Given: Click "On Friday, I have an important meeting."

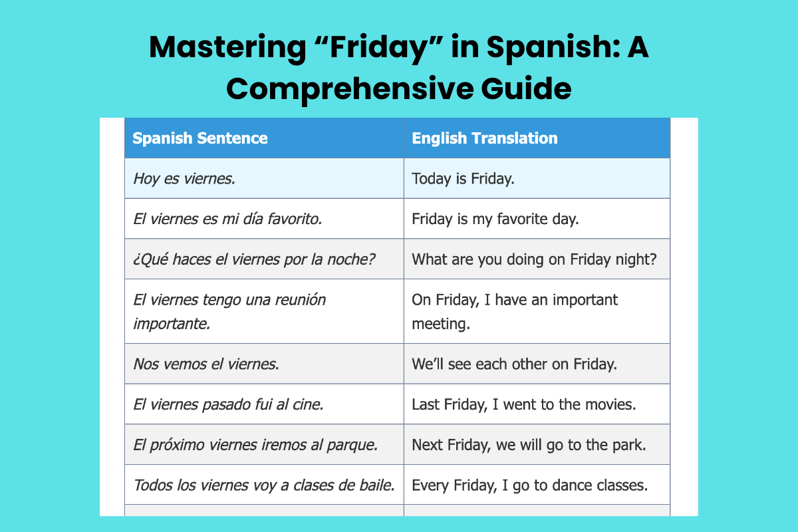Looking at the screenshot, I should pyautogui.click(x=515, y=311).
